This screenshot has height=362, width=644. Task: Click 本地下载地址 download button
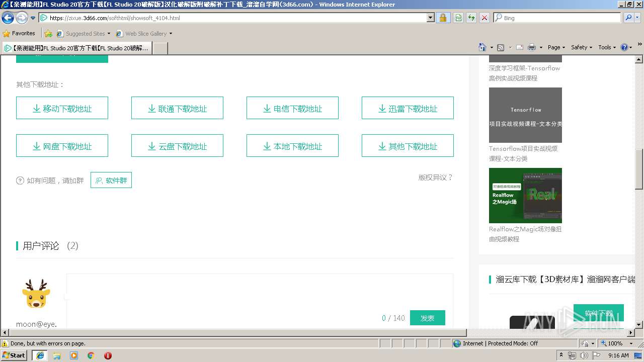pos(292,146)
